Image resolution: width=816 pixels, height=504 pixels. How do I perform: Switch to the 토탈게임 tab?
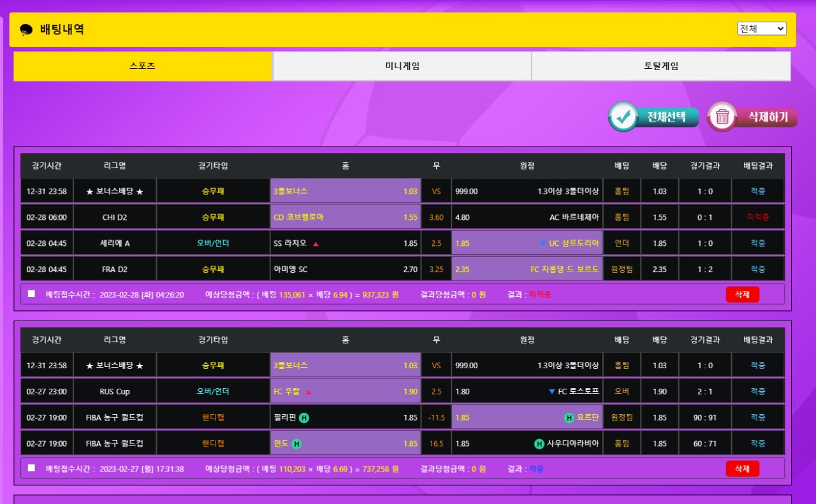[661, 66]
